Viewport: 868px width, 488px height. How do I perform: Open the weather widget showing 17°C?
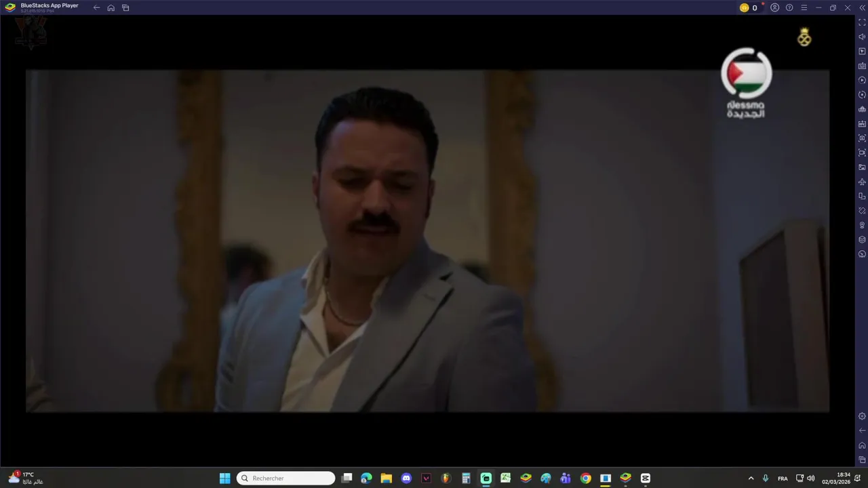(26, 479)
